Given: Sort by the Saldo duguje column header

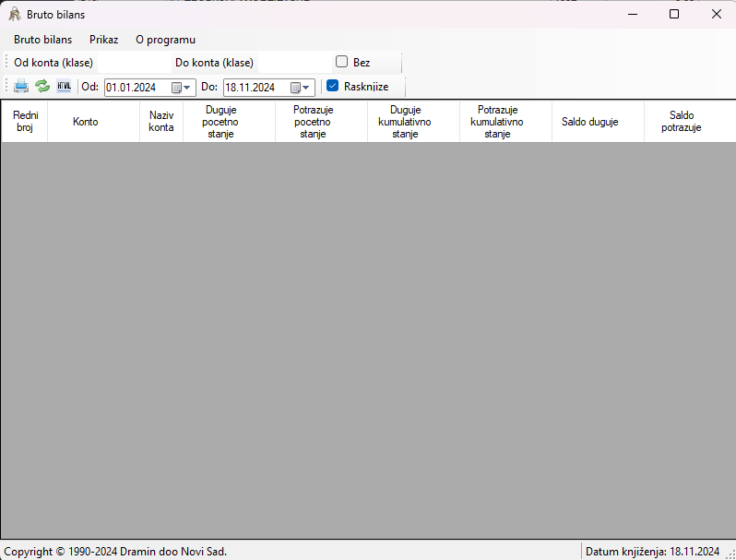Looking at the screenshot, I should (589, 122).
